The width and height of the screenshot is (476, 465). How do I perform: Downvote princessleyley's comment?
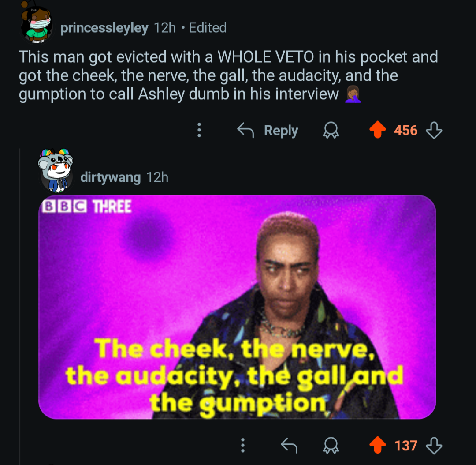pyautogui.click(x=434, y=130)
